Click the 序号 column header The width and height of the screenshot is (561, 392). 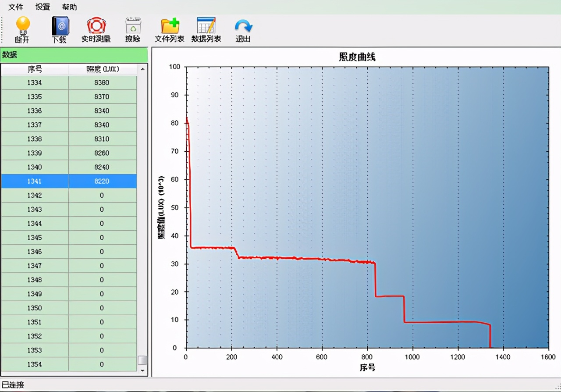point(35,69)
